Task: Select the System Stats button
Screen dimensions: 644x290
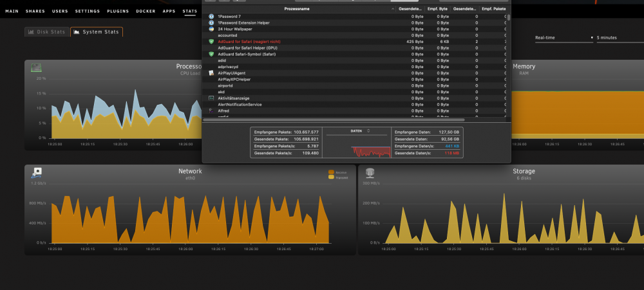Action: point(97,32)
